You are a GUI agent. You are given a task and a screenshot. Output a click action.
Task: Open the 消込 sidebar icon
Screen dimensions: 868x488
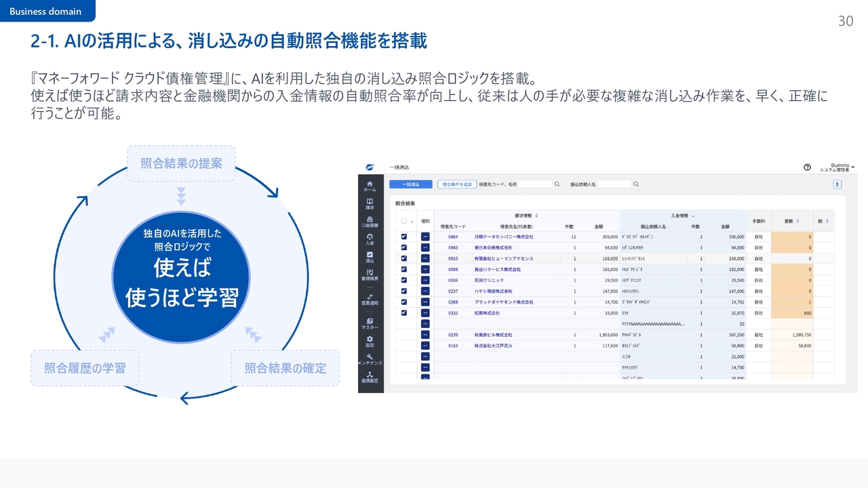(x=370, y=257)
